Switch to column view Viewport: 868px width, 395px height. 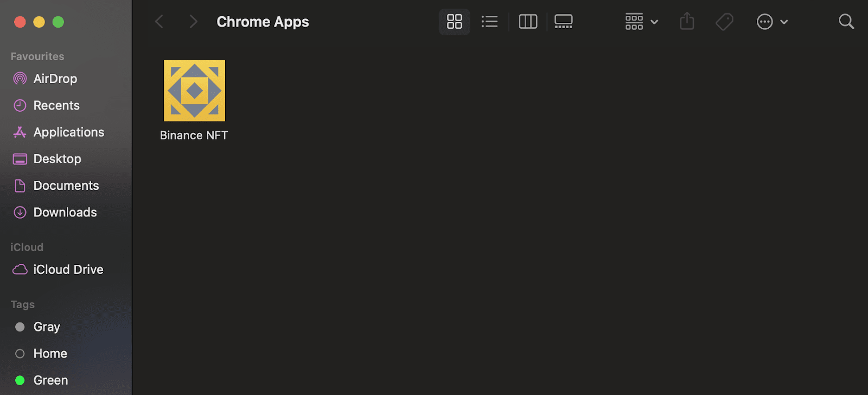point(528,22)
